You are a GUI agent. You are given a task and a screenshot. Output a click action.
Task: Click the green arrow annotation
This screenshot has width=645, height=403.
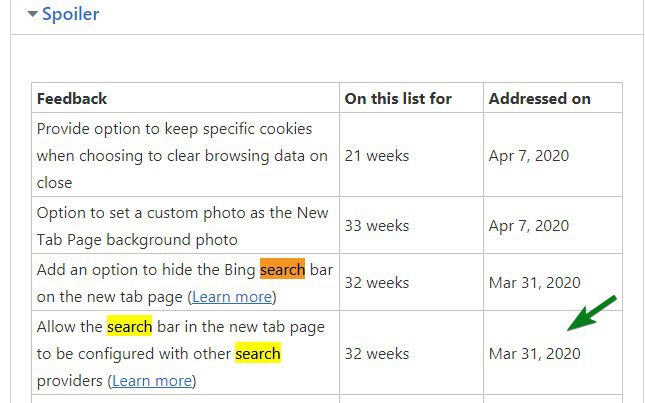[592, 313]
